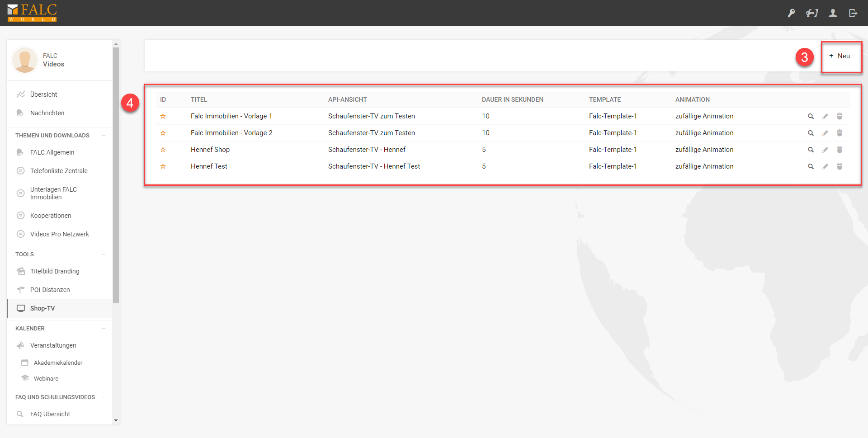Click the Neu button
Viewport: 868px width, 438px height.
tap(840, 56)
